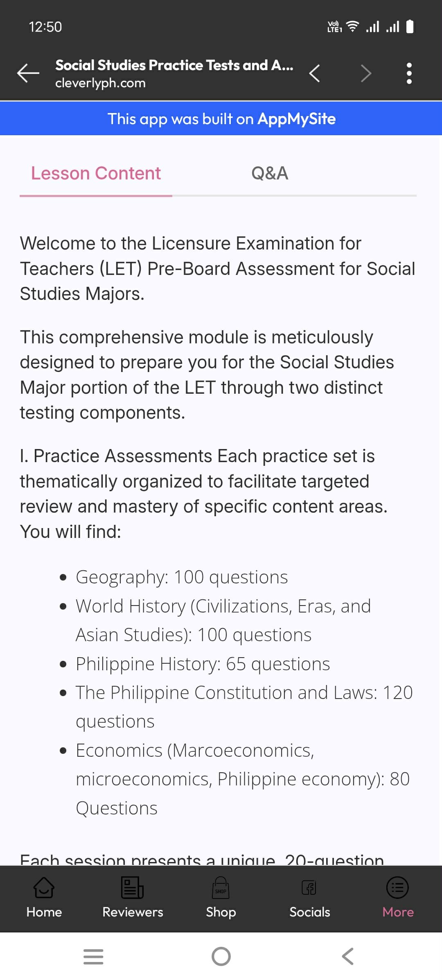Open the Shop bag icon
The width and height of the screenshot is (442, 980).
(221, 888)
